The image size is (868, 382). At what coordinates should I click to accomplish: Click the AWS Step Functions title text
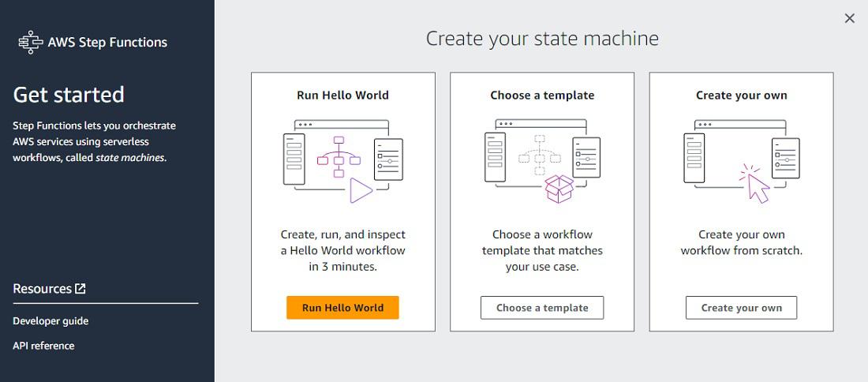107,43
